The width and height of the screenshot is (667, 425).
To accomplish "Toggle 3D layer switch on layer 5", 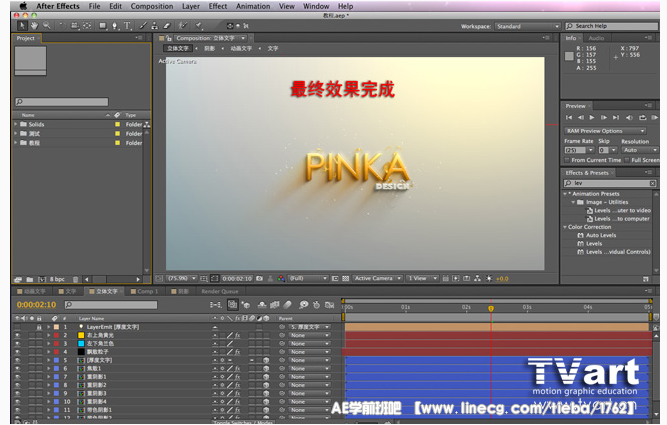I will 266,360.
